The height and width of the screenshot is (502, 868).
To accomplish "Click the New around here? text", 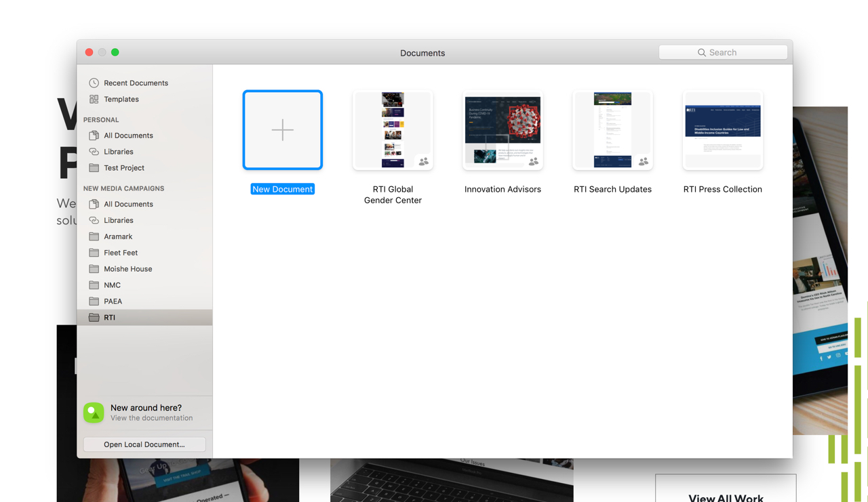I will pyautogui.click(x=146, y=408).
